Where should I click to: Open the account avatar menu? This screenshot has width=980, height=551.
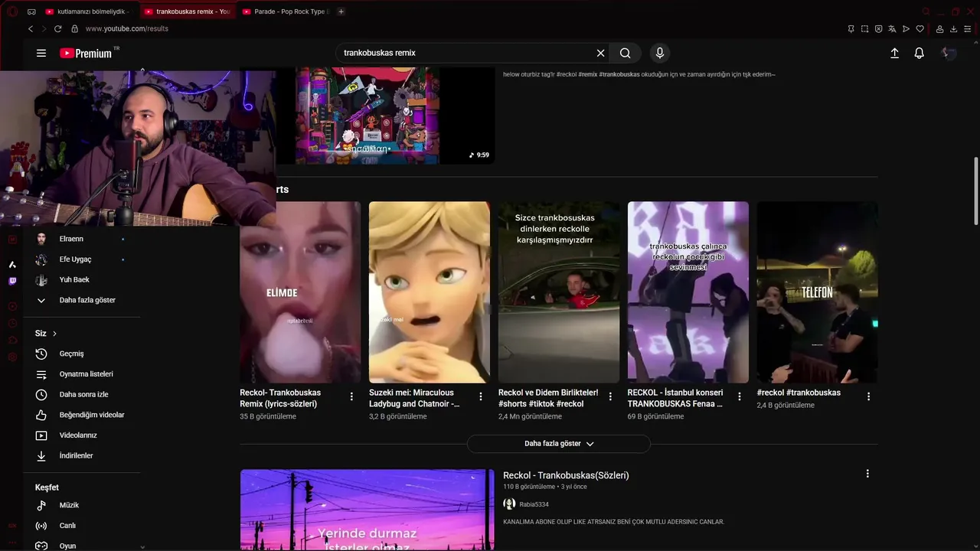949,53
